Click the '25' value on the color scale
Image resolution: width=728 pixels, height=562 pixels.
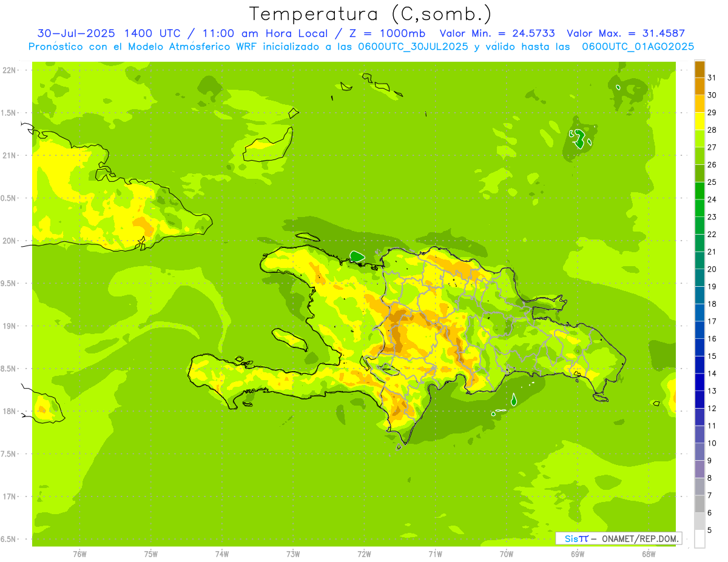[x=712, y=182]
